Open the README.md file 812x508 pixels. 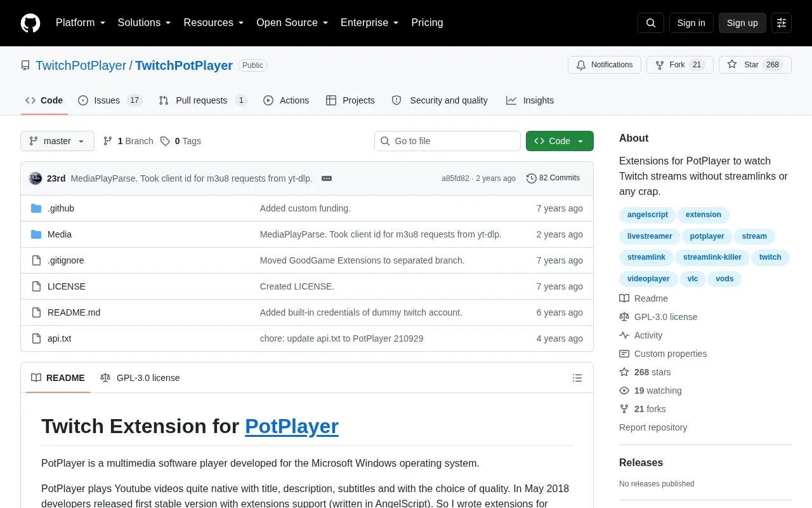point(74,312)
